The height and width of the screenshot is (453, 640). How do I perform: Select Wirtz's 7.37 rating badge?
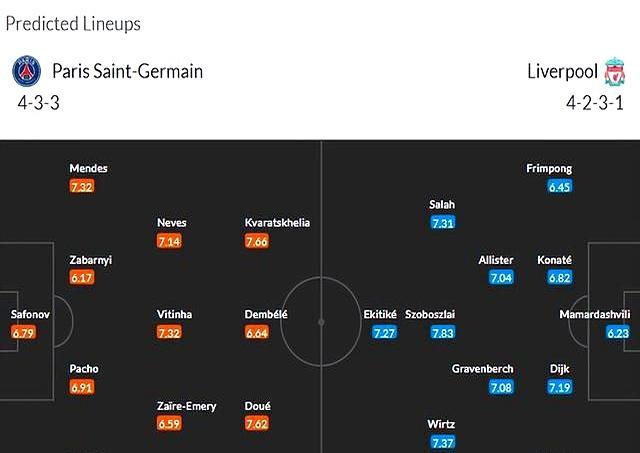pos(443,443)
